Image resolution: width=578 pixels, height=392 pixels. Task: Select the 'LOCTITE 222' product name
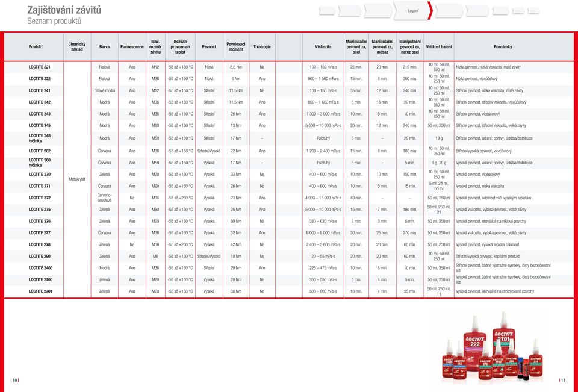click(40, 78)
